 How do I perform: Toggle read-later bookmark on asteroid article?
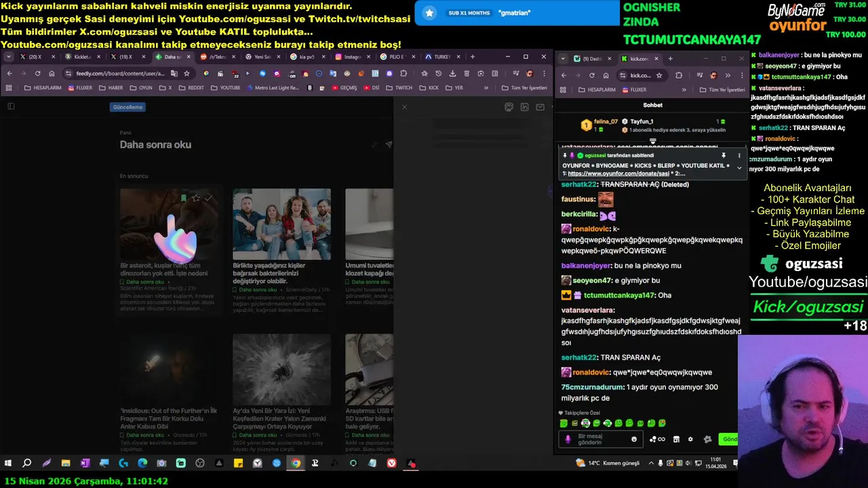(x=183, y=198)
